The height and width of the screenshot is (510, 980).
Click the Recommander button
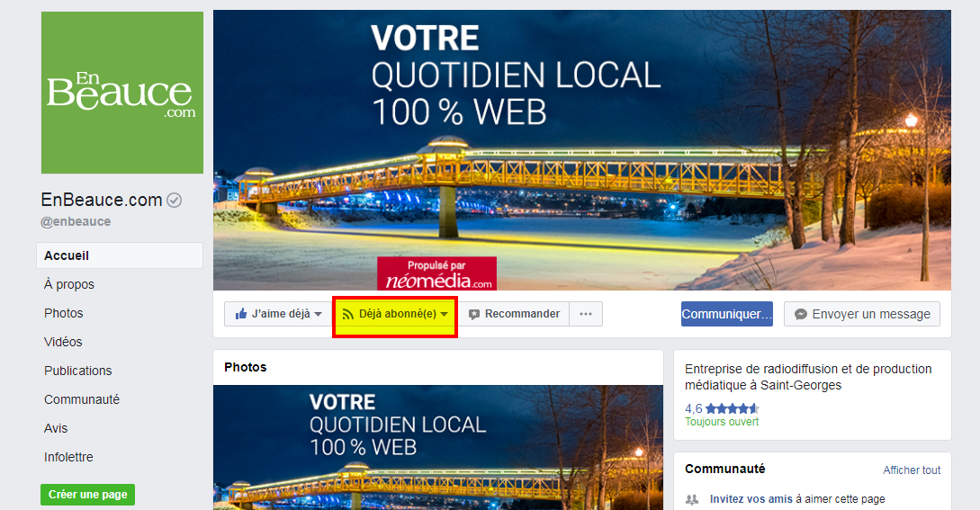(515, 314)
